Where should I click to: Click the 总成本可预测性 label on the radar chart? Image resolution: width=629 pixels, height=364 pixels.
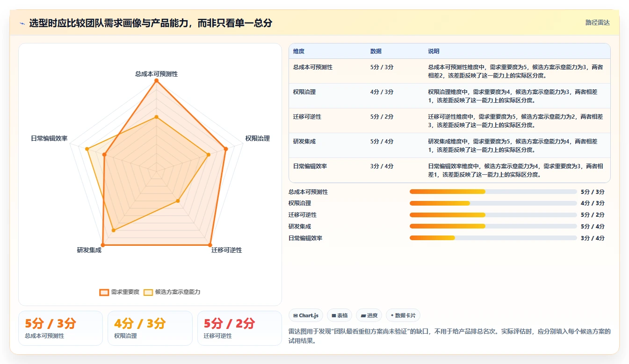click(156, 74)
